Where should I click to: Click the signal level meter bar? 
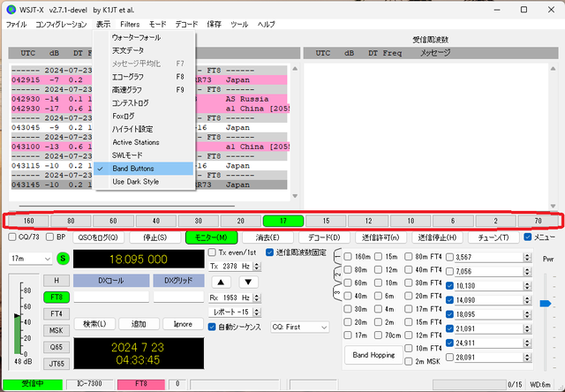coord(18,335)
